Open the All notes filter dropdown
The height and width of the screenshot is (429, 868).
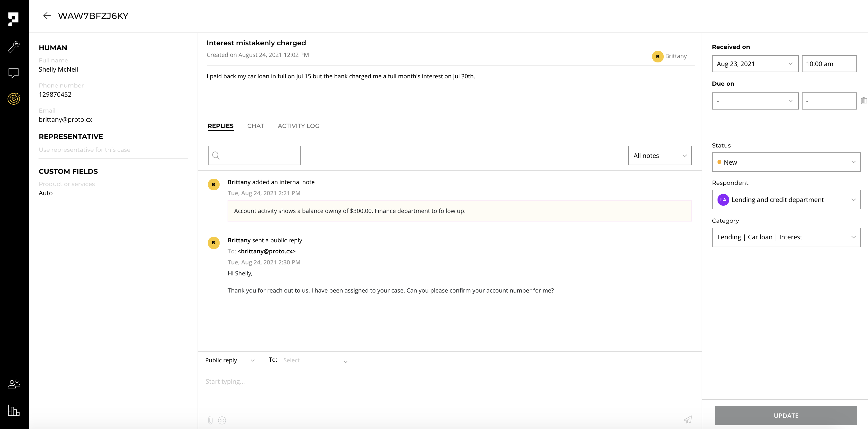pos(659,155)
